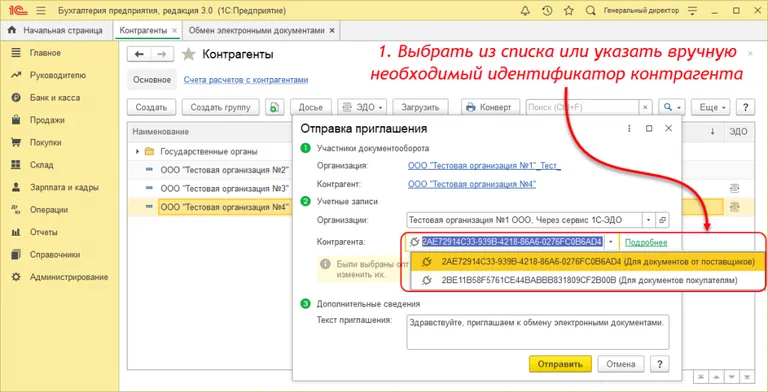Click Загрузить button

click(420, 107)
